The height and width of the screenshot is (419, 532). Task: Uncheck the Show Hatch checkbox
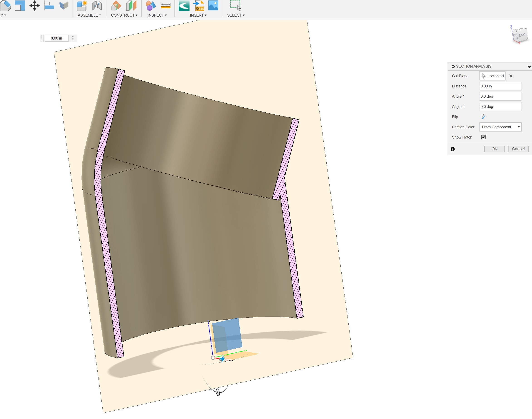483,137
